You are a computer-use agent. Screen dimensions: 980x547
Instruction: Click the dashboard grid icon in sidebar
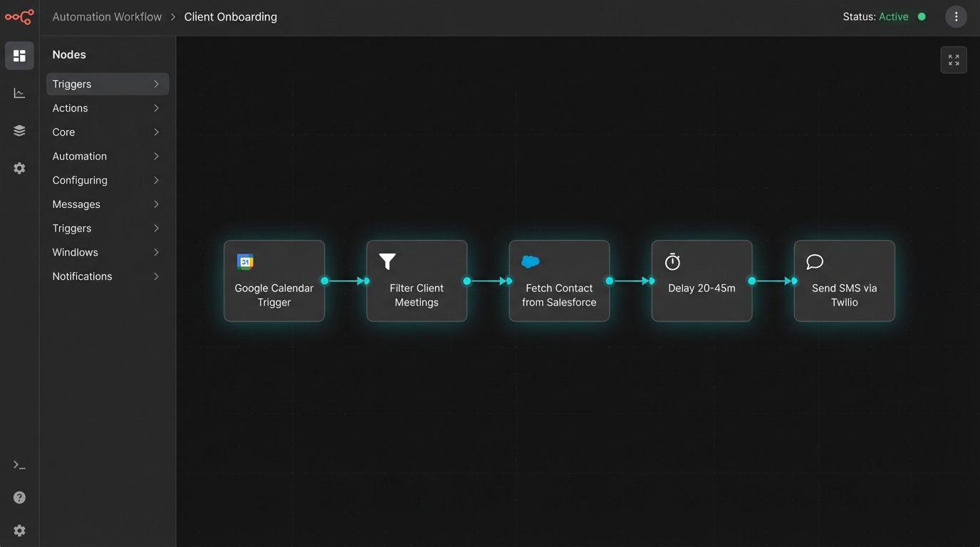coord(19,56)
